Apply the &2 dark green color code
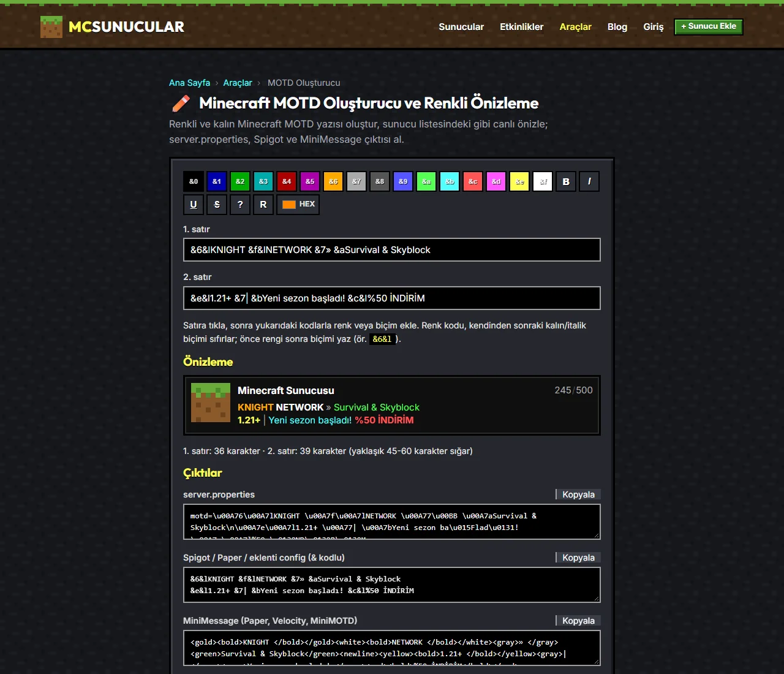The image size is (784, 674). [x=240, y=181]
